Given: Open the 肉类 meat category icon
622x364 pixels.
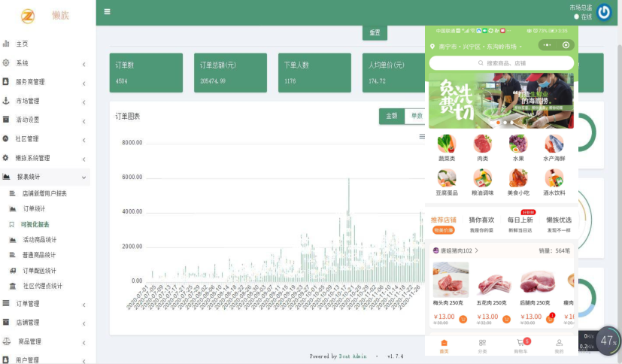Looking at the screenshot, I should tap(482, 144).
